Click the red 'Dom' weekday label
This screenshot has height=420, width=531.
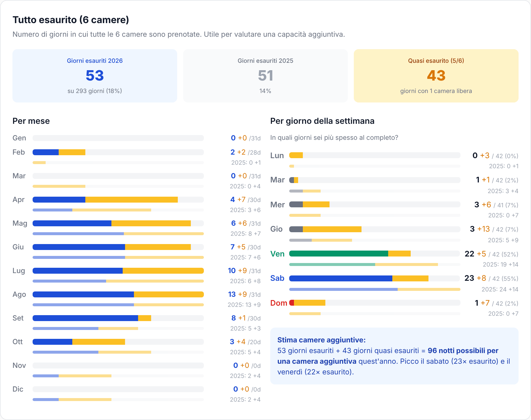[x=279, y=303]
